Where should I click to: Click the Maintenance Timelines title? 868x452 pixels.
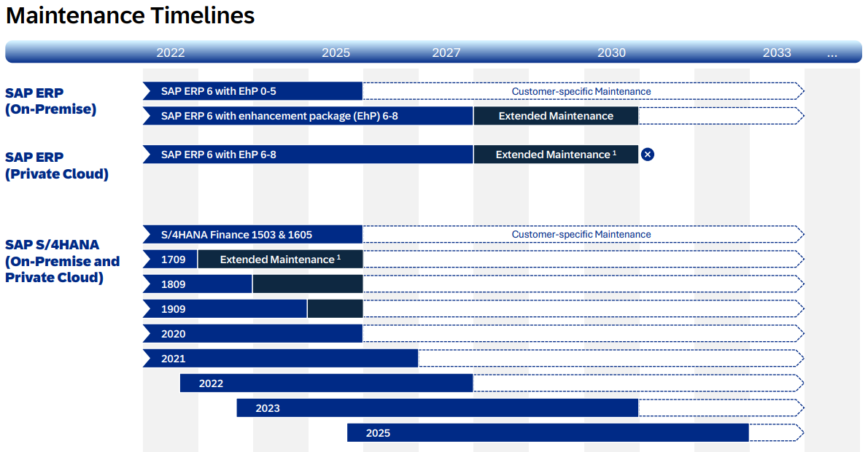coord(130,15)
